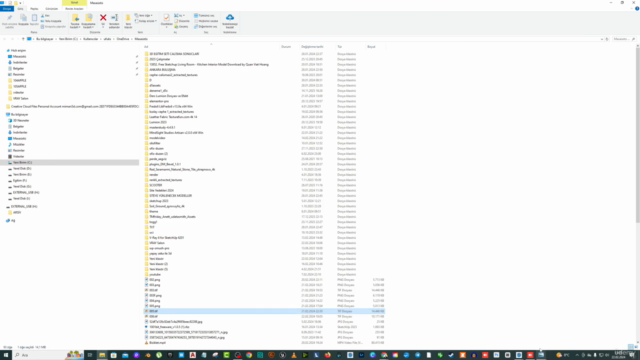Select the youtube folder row
This screenshot has height=360, width=640.
[x=263, y=274]
